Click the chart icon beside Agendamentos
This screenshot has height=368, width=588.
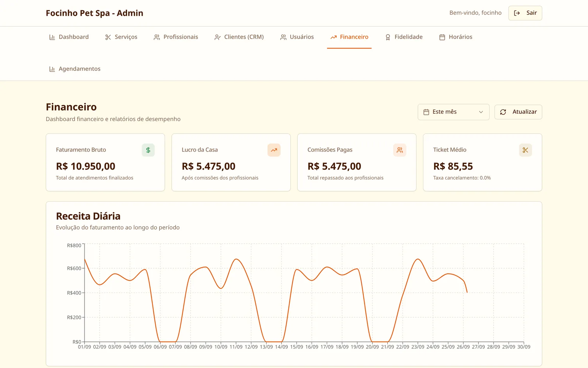click(x=52, y=69)
